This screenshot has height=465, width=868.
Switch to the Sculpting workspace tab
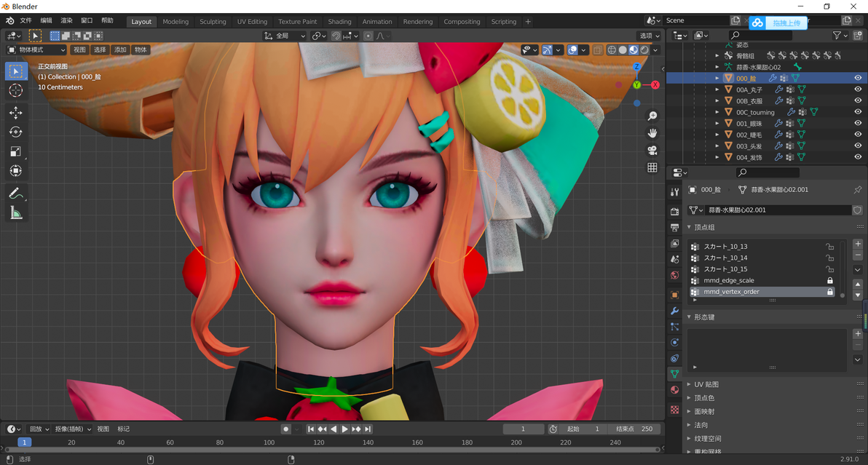213,22
